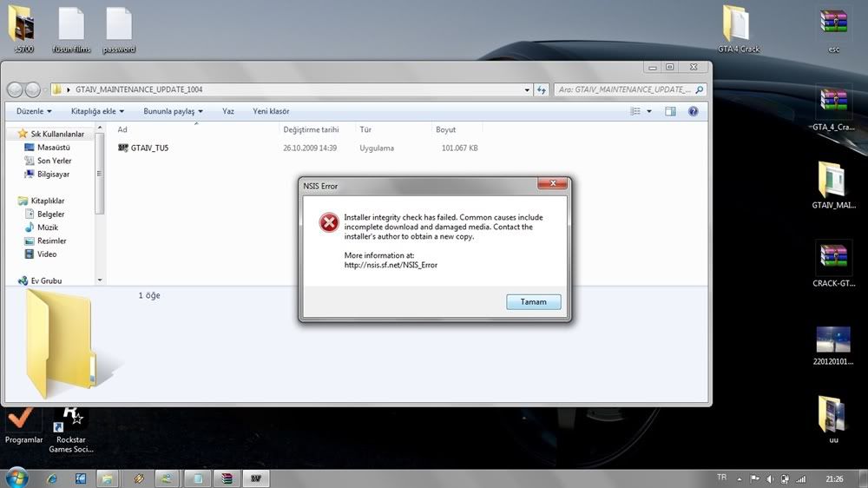
Task: Close the NSIS Error dialog
Action: tap(552, 183)
